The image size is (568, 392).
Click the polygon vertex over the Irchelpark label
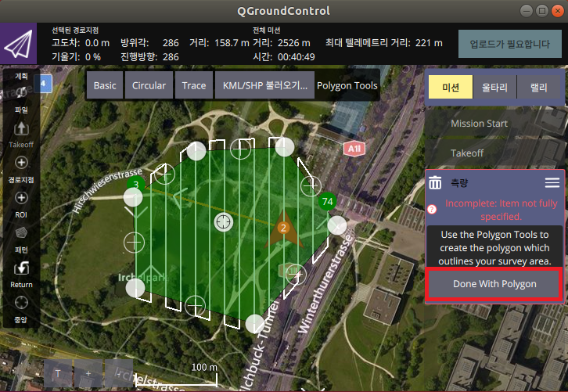click(x=135, y=288)
